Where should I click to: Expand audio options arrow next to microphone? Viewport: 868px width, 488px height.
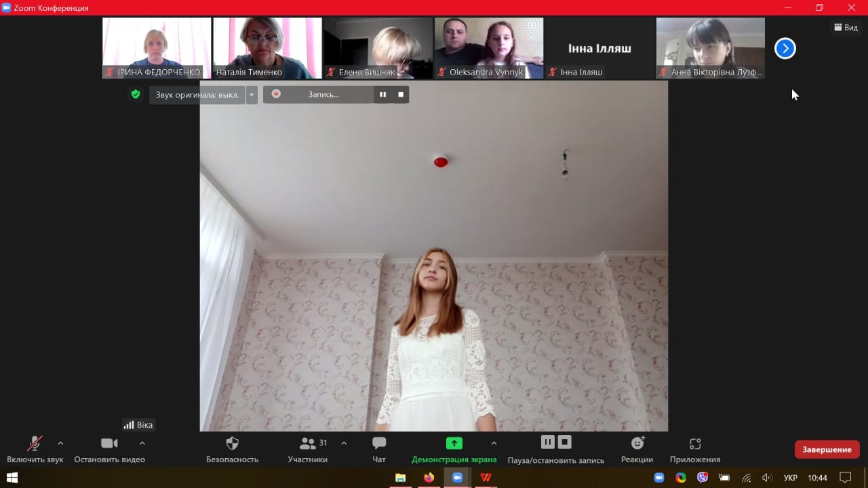click(60, 443)
